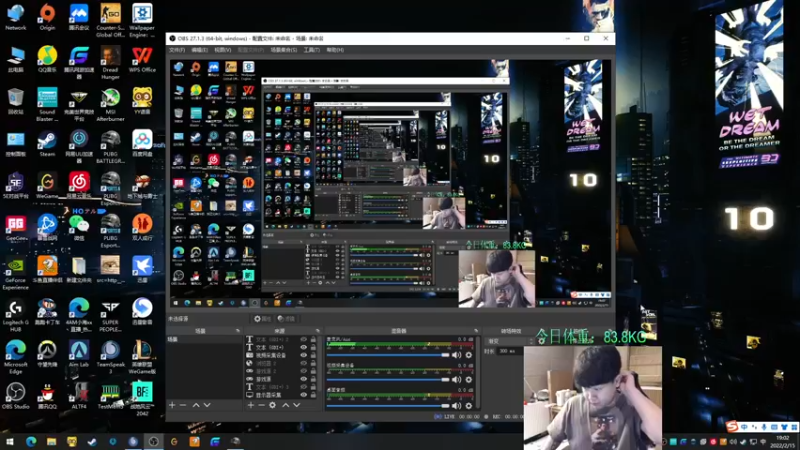Open the WPS Office shortcut

[142, 60]
